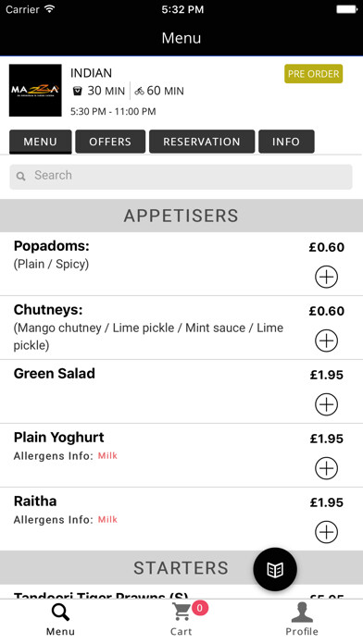Tap the APPETISERS section header
363x644 pixels.
click(181, 216)
